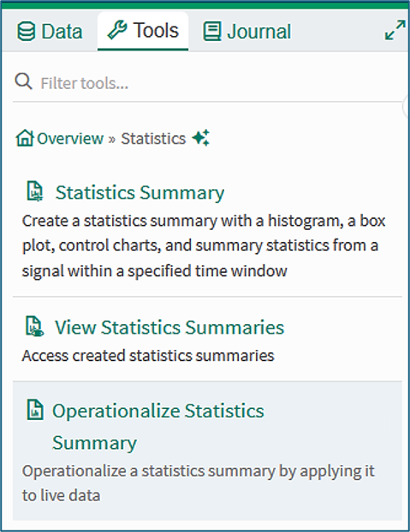Click the wrench icon on Tools tab

[x=117, y=30]
